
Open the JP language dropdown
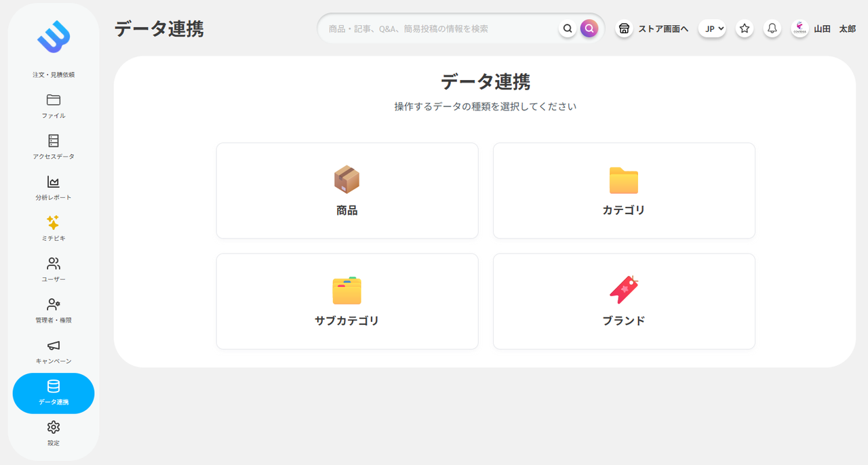tap(712, 28)
